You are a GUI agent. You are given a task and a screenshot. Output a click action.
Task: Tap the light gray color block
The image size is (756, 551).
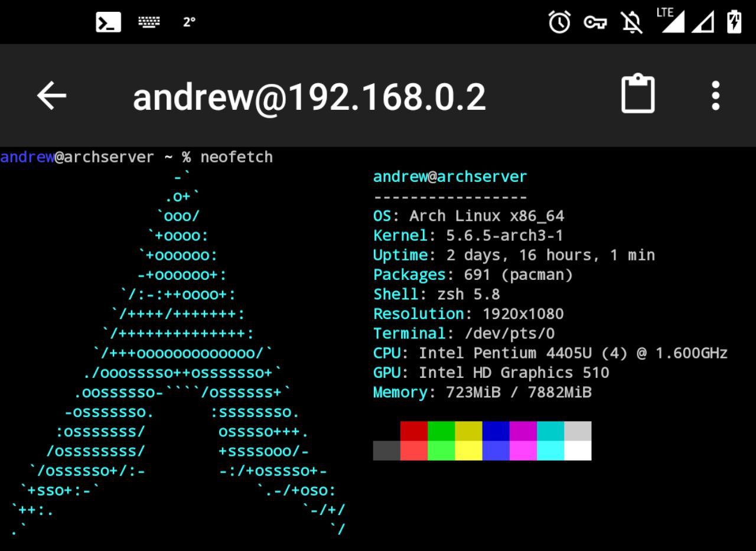coord(578,431)
